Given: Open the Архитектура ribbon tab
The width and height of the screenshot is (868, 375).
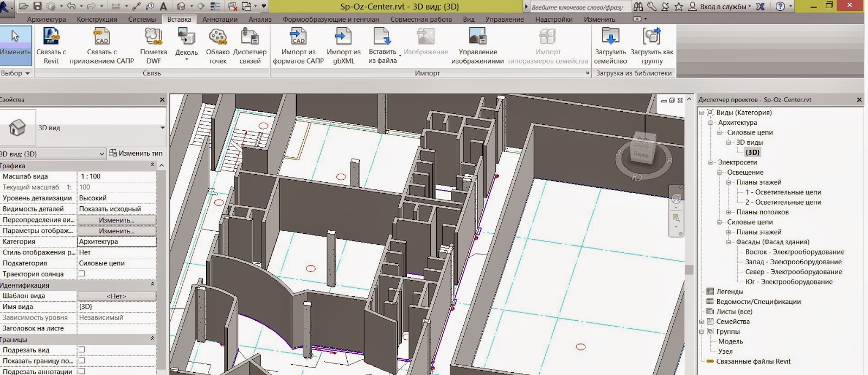Looking at the screenshot, I should (x=46, y=19).
